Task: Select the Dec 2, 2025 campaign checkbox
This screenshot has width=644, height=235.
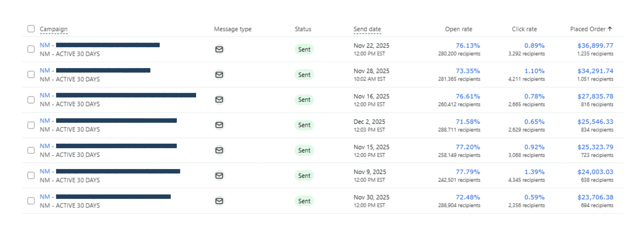Action: pos(31,125)
